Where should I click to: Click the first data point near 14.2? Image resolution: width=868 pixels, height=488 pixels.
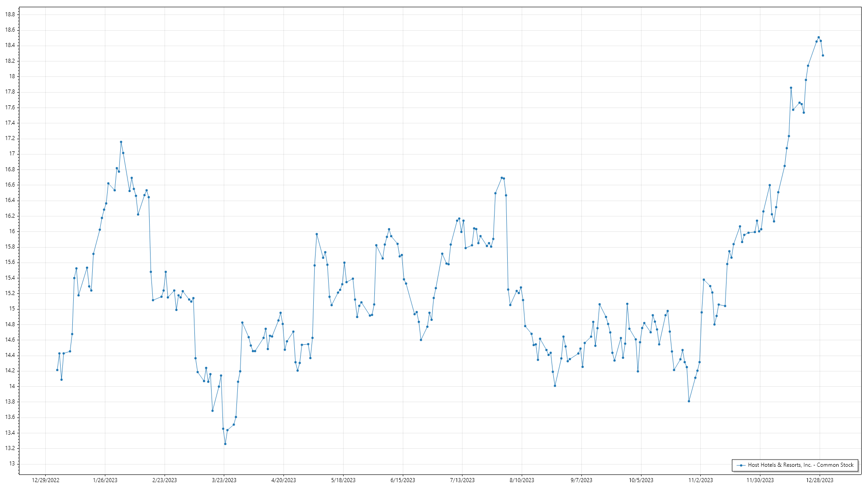[57, 370]
